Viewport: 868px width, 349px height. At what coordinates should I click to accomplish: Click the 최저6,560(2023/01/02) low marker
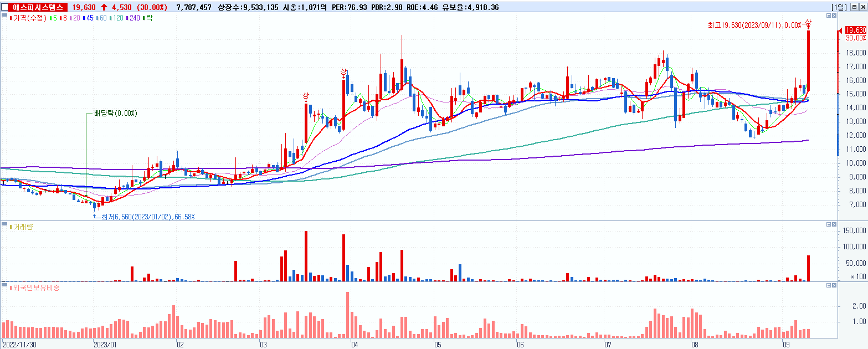click(x=148, y=217)
